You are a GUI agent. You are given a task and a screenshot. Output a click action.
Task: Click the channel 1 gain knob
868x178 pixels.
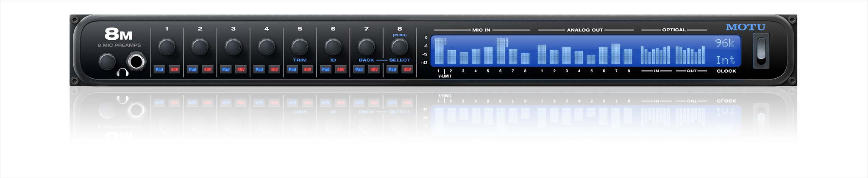click(167, 47)
